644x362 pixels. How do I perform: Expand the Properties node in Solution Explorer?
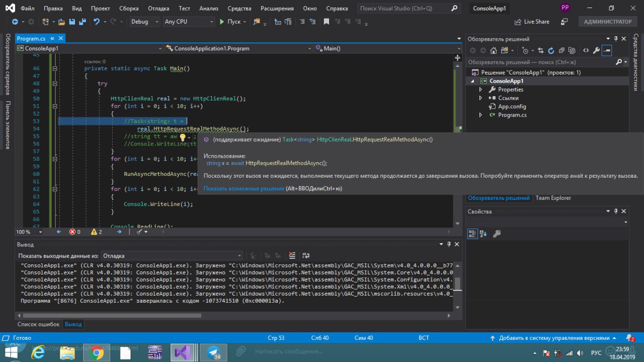point(480,90)
